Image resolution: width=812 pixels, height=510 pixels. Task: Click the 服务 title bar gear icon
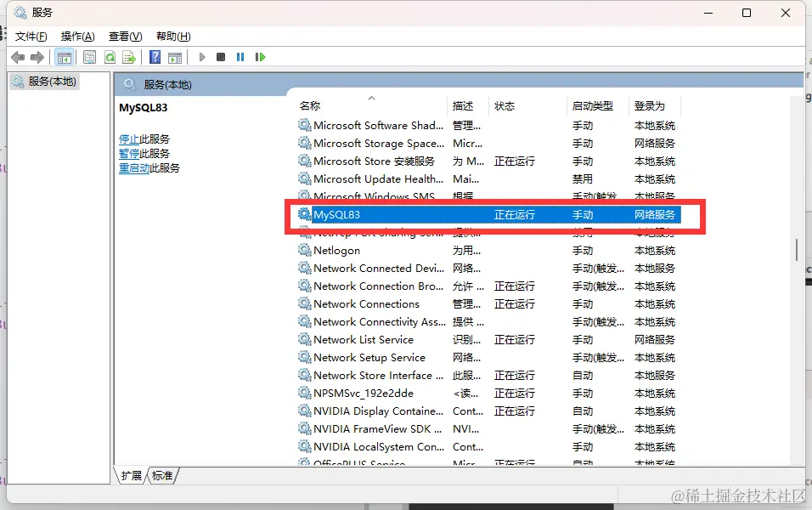20,13
